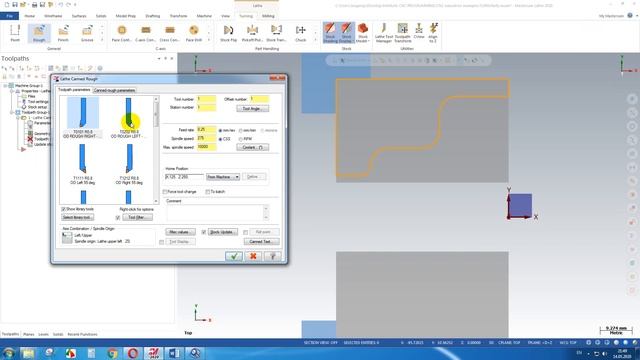
Task: Toggle the Stock Display icon
Action: [346, 33]
